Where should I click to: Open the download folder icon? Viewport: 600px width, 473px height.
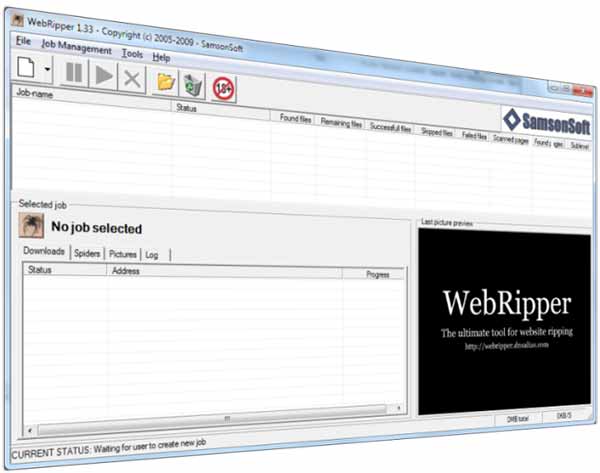(x=166, y=82)
